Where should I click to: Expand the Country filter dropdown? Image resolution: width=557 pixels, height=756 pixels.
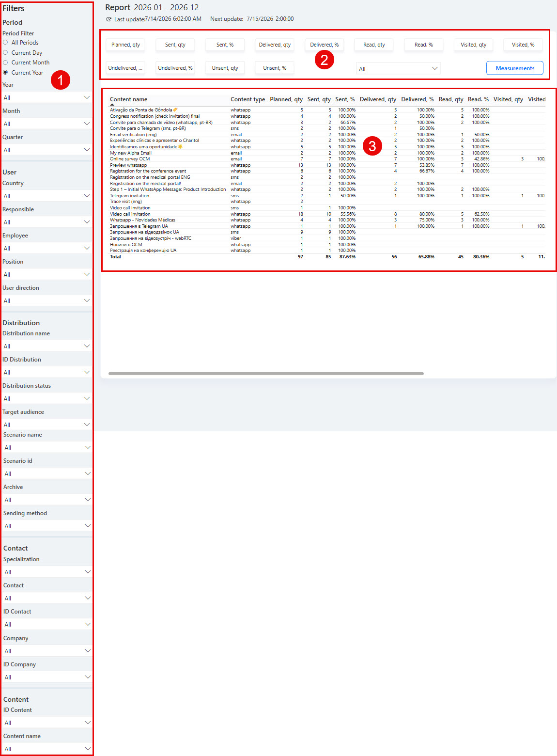click(46, 196)
